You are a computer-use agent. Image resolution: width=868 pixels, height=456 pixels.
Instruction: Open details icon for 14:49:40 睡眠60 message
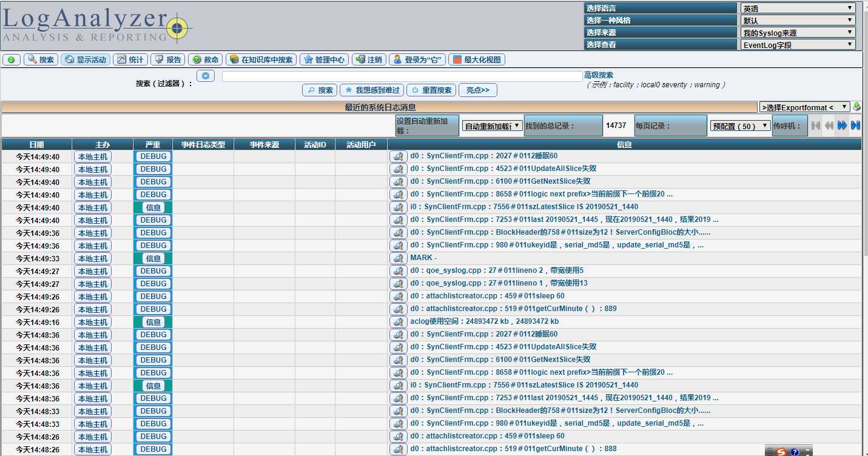click(x=398, y=156)
